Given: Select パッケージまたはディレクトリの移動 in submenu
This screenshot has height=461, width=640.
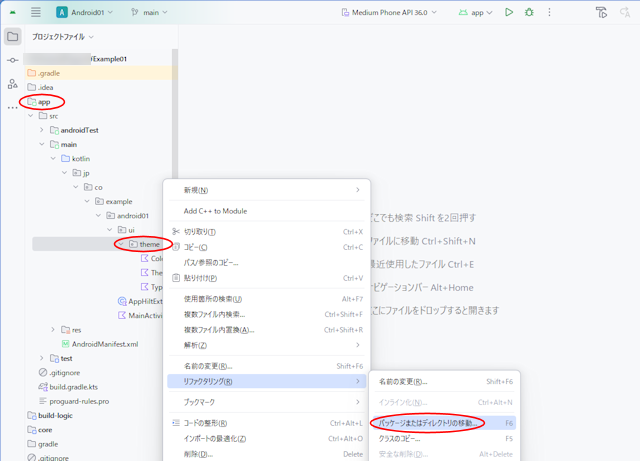Looking at the screenshot, I should pos(428,424).
